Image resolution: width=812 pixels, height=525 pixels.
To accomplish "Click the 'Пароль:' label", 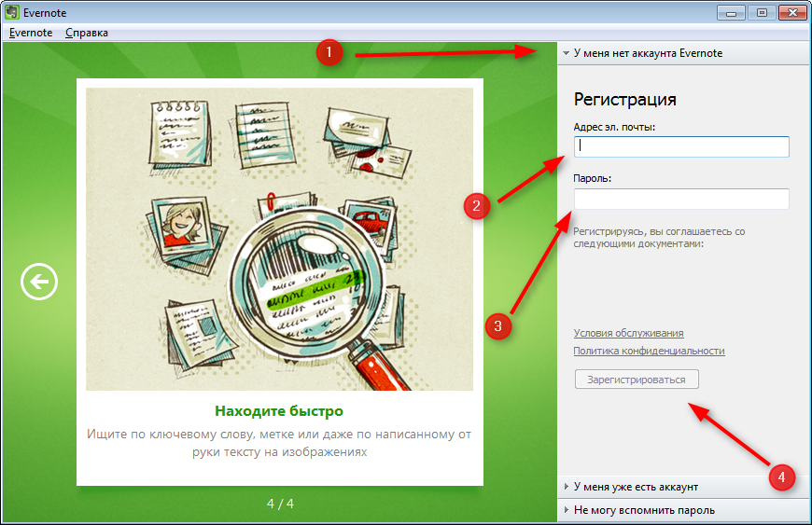I will pos(593,178).
